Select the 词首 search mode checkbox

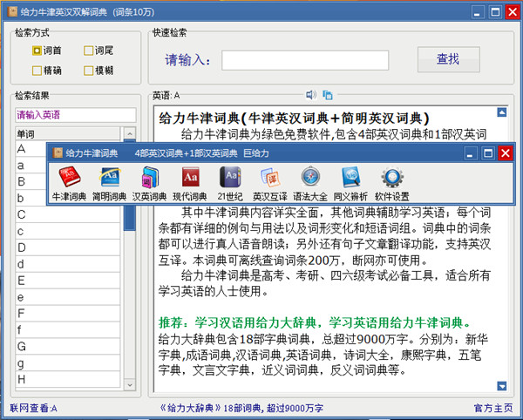tap(37, 50)
